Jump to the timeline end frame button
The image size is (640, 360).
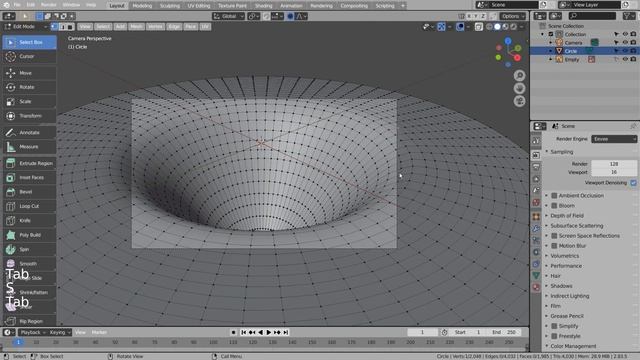click(x=286, y=332)
